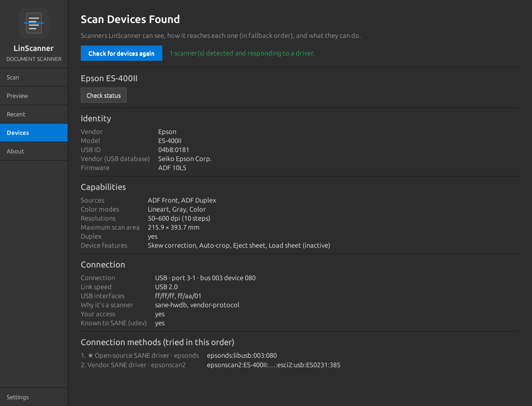Click the firmware value ADF 10L5
Viewport: 532px width, 406px height.
pyautogui.click(x=172, y=168)
